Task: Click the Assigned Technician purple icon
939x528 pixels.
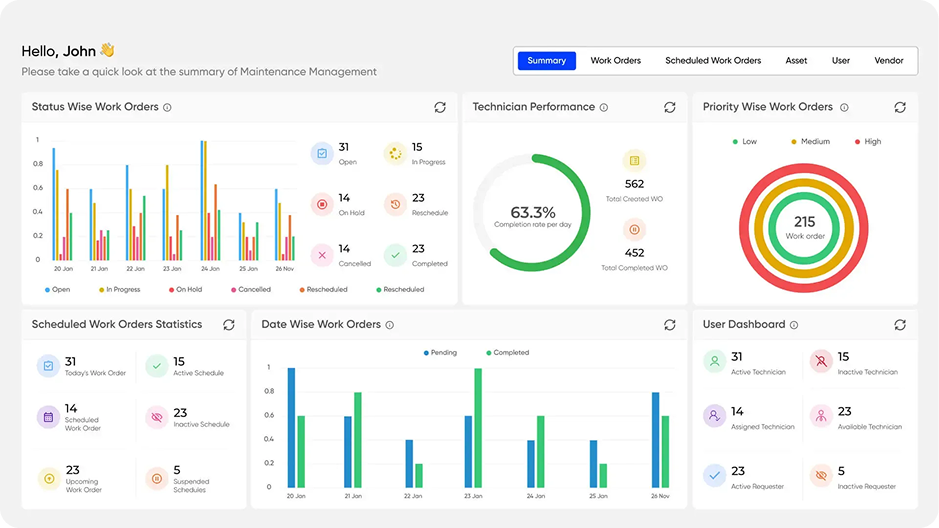Action: tap(714, 415)
